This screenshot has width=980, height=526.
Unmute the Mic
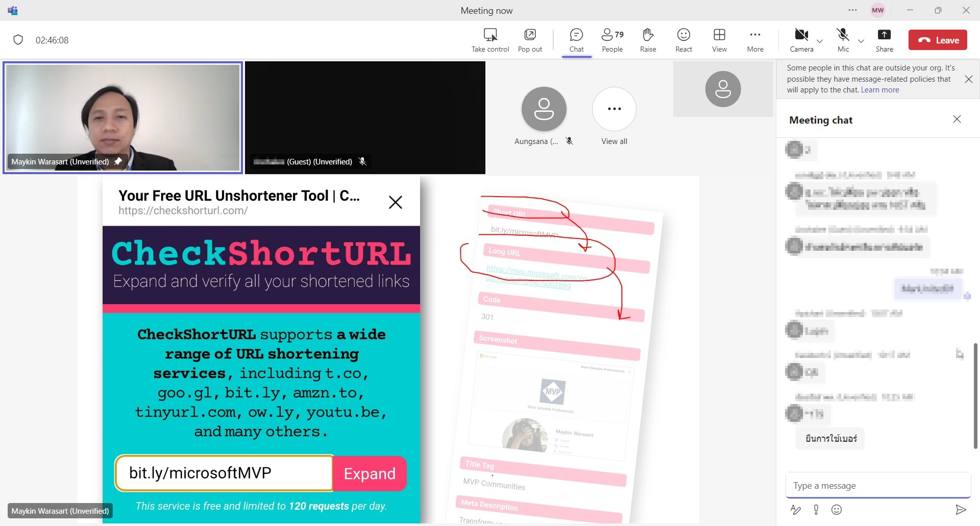click(x=843, y=40)
